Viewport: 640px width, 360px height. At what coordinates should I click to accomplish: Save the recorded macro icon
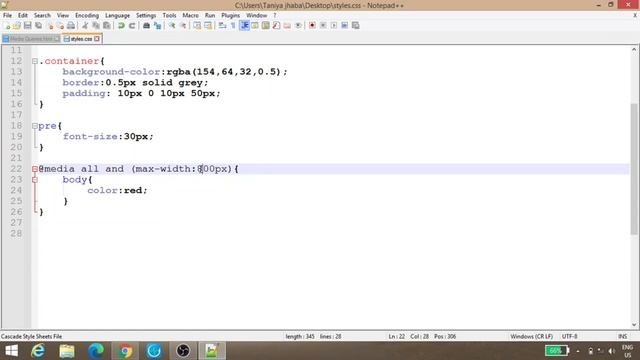tap(356, 26)
